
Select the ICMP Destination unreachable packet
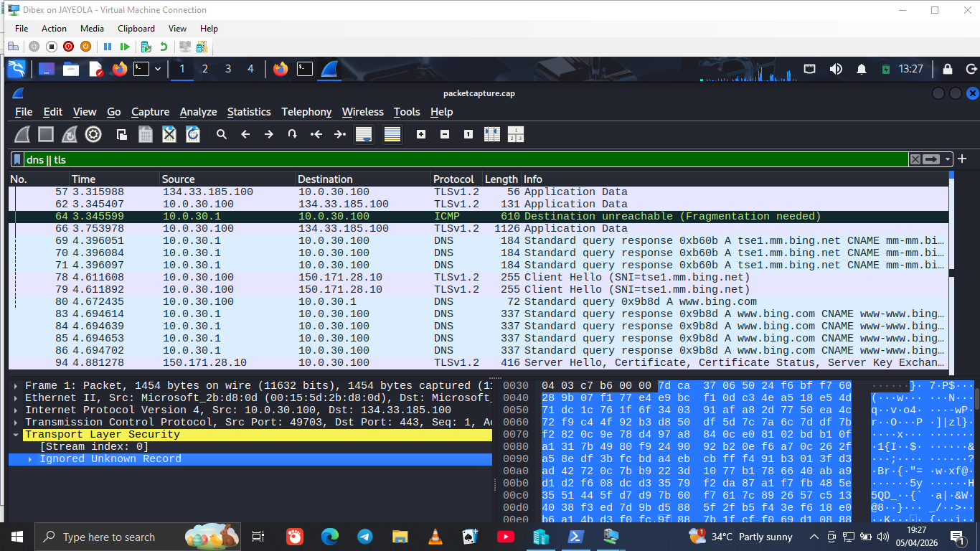coord(287,216)
